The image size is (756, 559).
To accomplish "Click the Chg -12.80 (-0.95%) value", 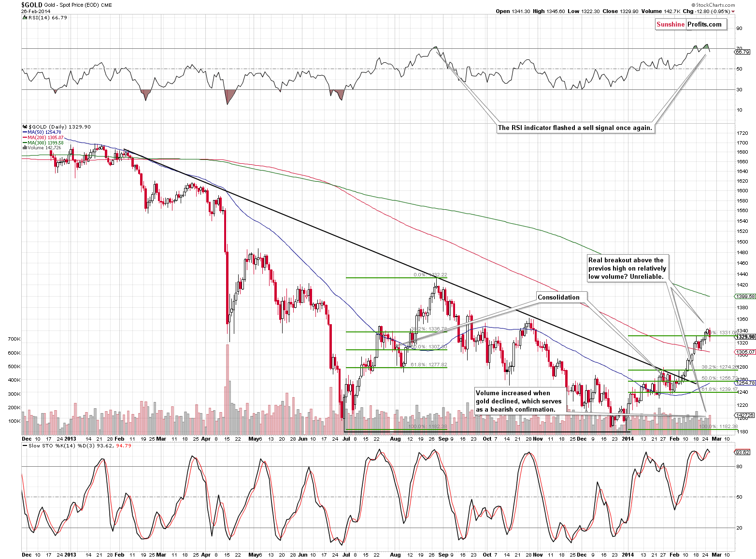I will coord(706,11).
